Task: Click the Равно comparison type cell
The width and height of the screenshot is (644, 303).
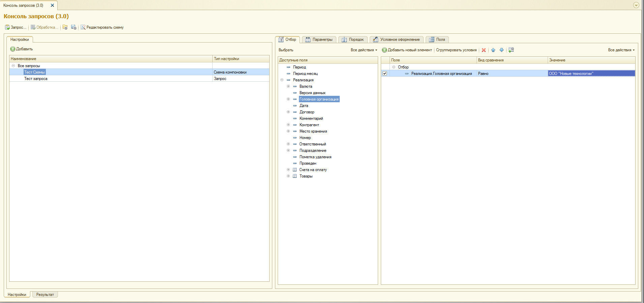Action: click(512, 74)
